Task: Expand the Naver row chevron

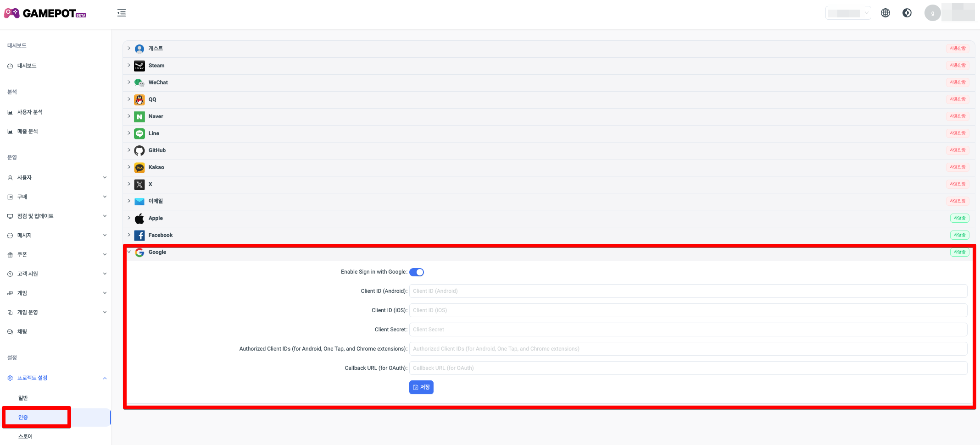Action: point(129,116)
